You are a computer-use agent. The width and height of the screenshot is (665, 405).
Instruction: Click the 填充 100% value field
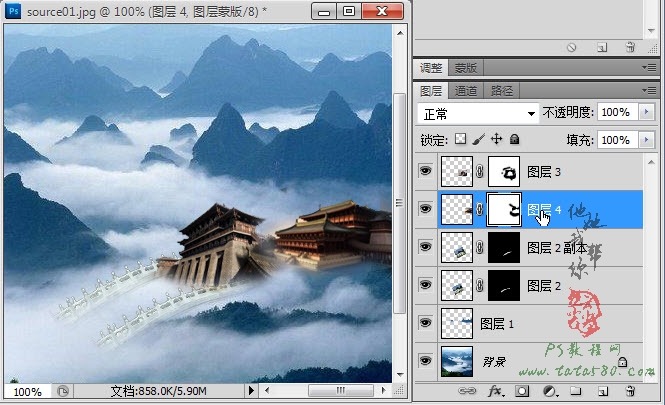pos(618,140)
